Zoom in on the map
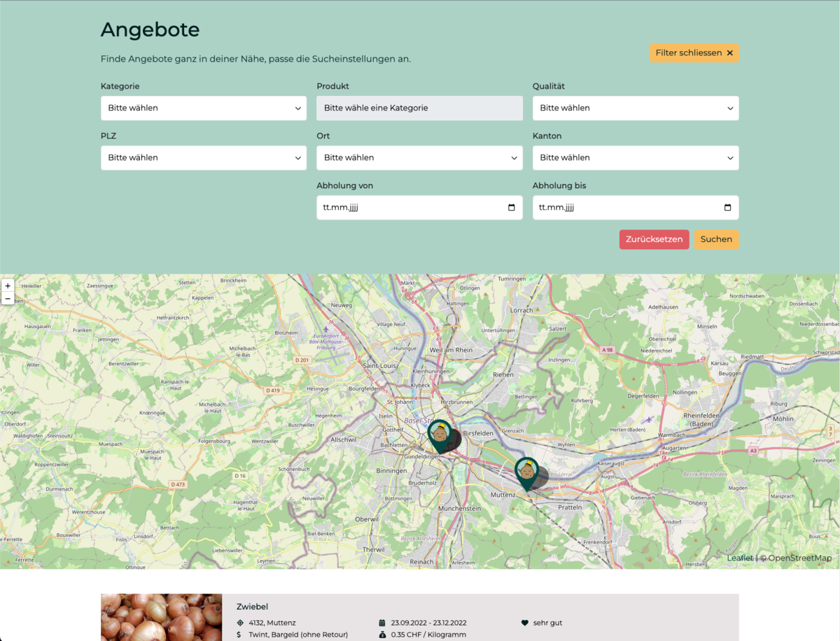Image resolution: width=840 pixels, height=641 pixels. (8, 286)
